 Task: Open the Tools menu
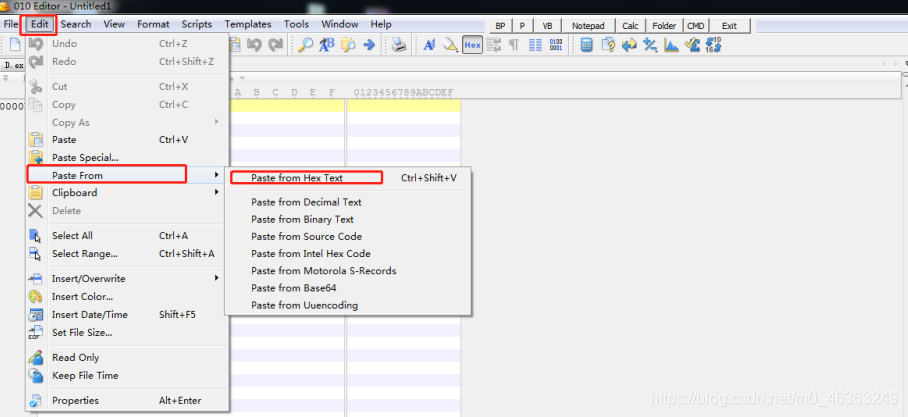pyautogui.click(x=296, y=24)
